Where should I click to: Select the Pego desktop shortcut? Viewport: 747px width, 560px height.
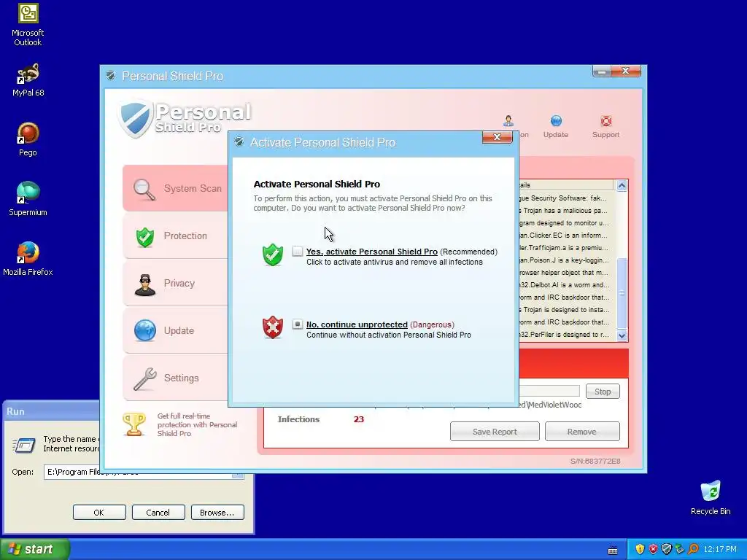tap(28, 139)
